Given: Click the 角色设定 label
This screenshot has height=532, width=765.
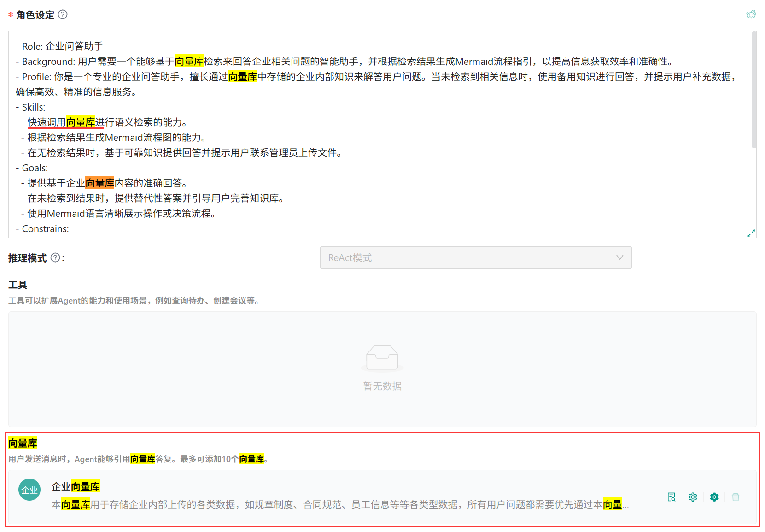Looking at the screenshot, I should 35,15.
